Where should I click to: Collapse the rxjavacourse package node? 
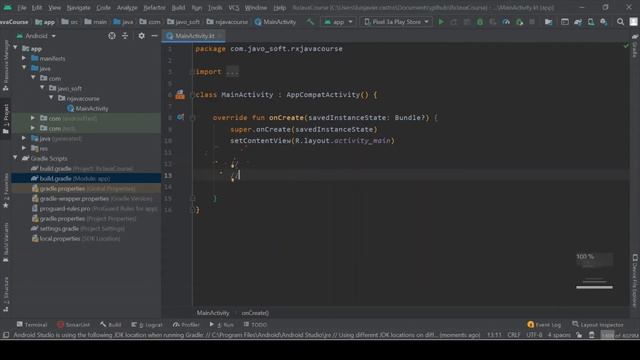click(51, 98)
